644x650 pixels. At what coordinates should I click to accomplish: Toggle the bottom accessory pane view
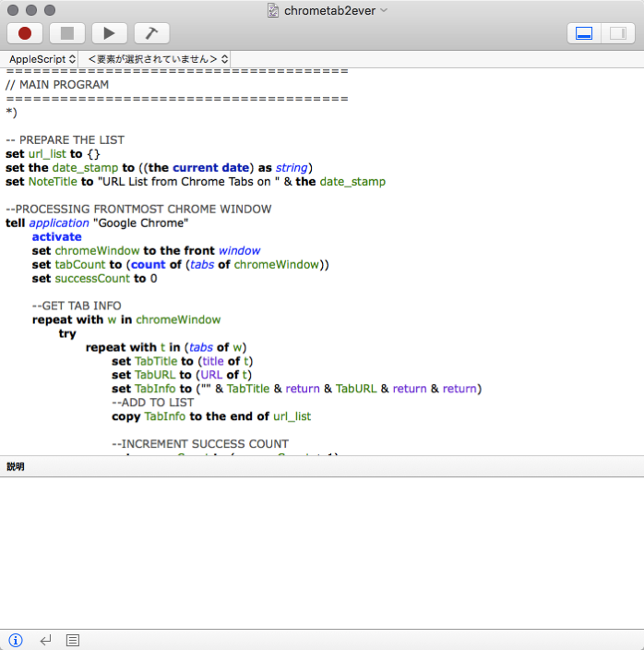point(584,33)
